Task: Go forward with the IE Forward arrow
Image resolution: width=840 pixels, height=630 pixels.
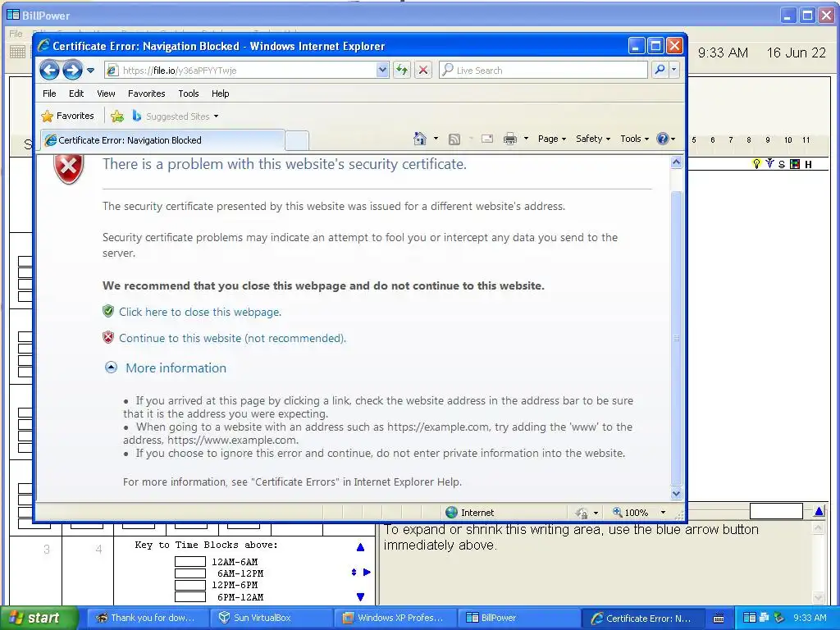Action: pos(72,71)
